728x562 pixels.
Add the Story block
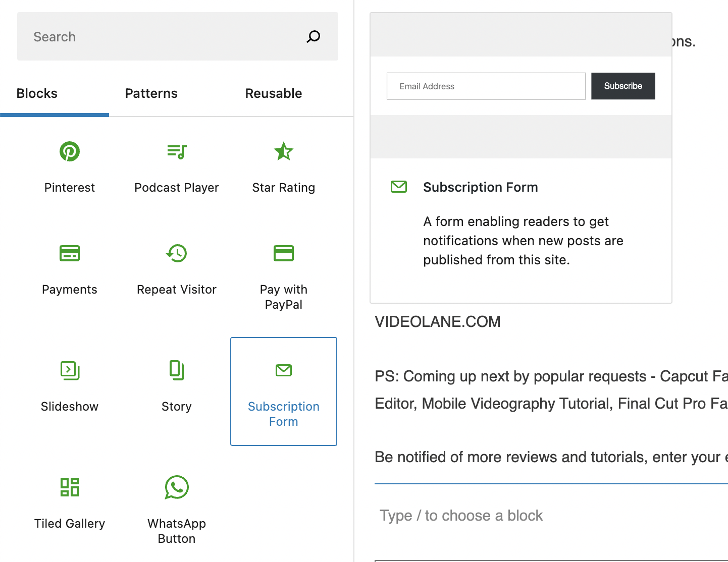177,384
